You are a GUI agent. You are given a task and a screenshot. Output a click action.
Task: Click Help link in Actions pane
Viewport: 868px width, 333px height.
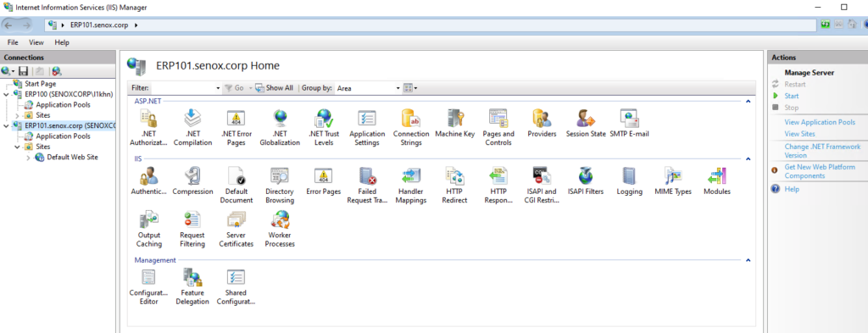tap(791, 189)
